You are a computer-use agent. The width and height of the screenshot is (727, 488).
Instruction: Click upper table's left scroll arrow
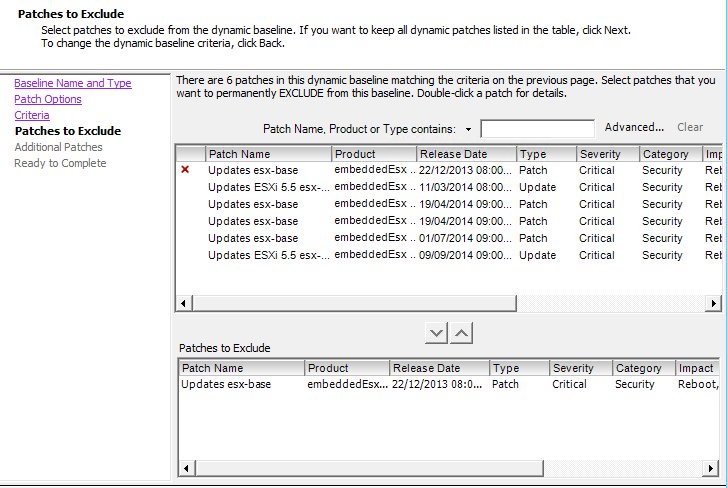click(183, 303)
